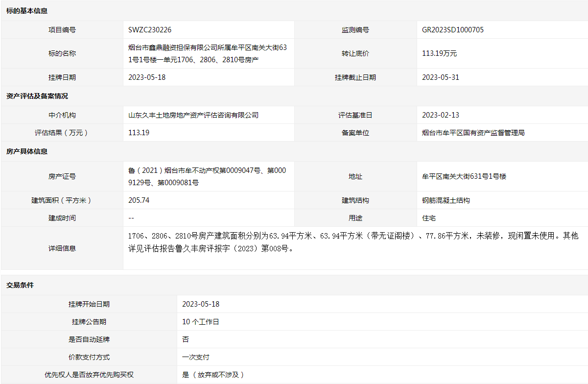Select the 挂牌截止日期 value 2023-05-31
588x384 pixels.
pos(441,77)
